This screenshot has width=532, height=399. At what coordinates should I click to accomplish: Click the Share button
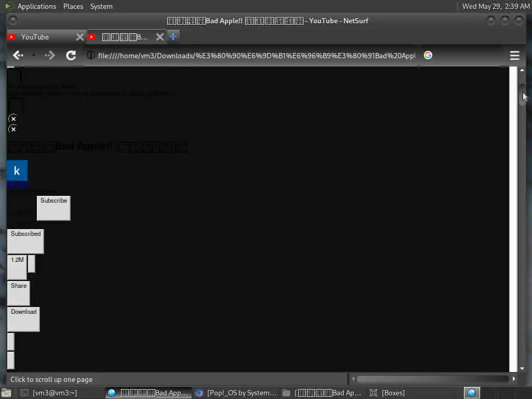tap(19, 293)
